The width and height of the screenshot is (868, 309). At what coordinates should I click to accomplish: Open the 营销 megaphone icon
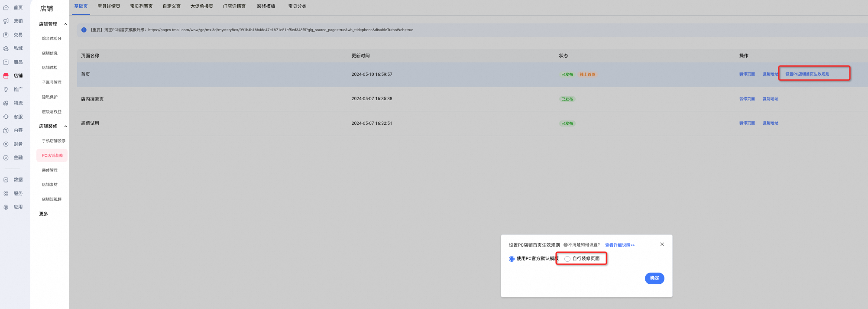click(x=6, y=21)
